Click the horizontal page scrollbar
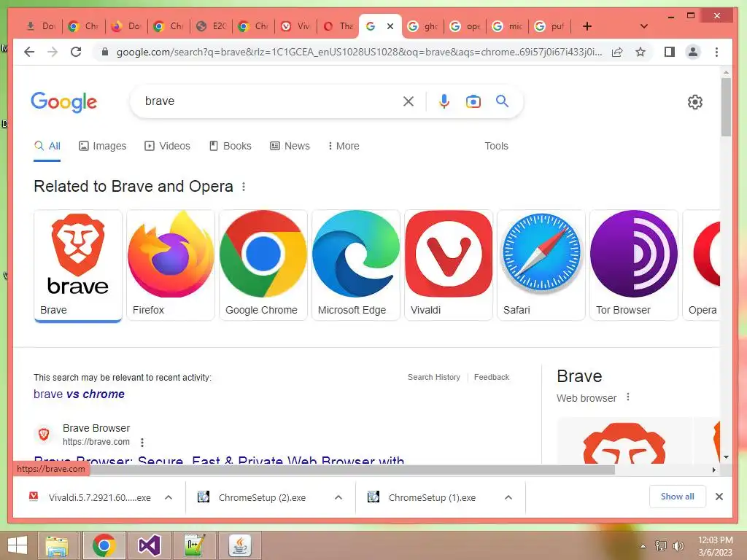The image size is (747, 560). 352,470
